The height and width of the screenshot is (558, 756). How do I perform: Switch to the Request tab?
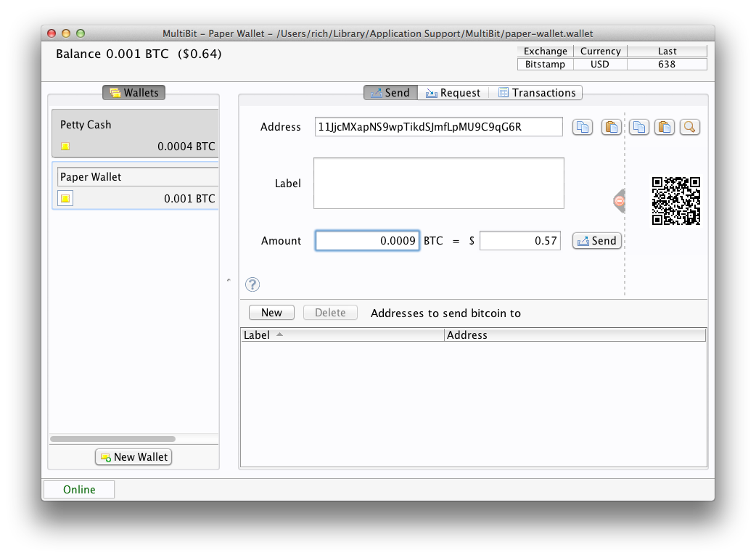click(453, 92)
